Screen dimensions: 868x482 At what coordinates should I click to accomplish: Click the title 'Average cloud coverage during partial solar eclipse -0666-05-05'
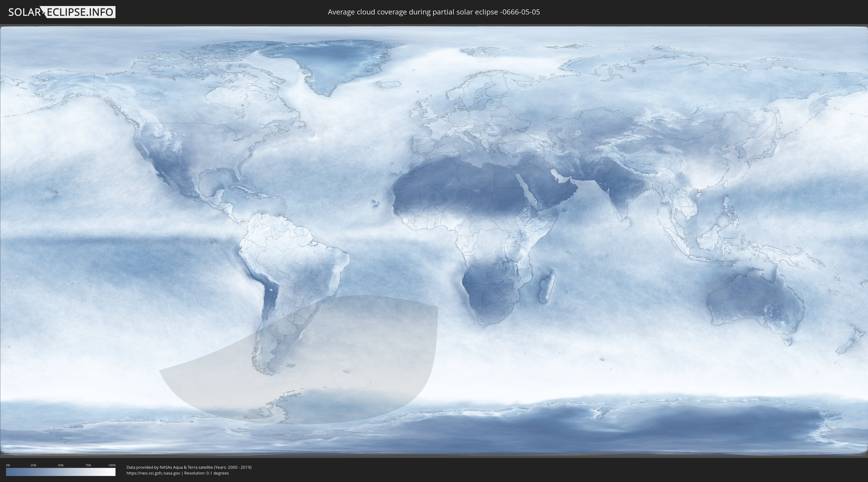point(434,12)
